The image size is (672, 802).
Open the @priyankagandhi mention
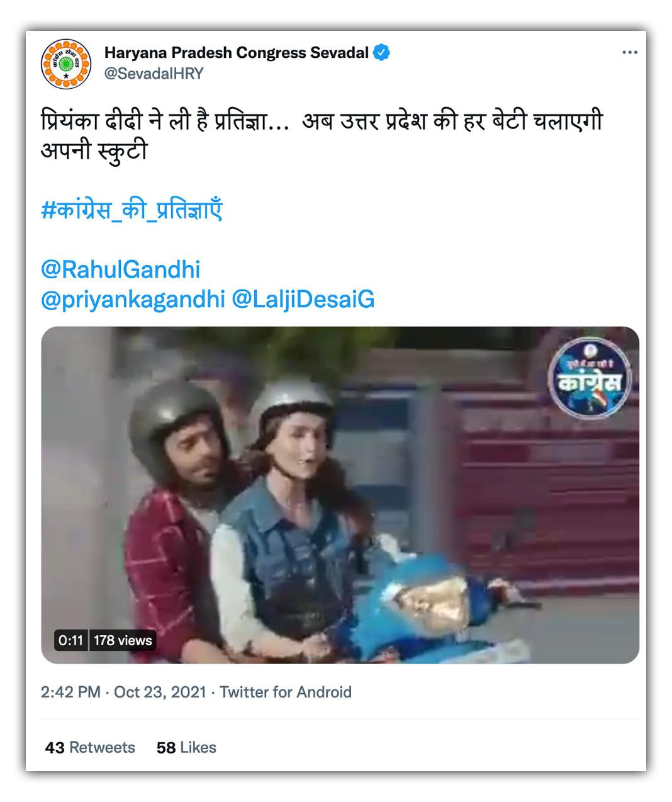(132, 300)
